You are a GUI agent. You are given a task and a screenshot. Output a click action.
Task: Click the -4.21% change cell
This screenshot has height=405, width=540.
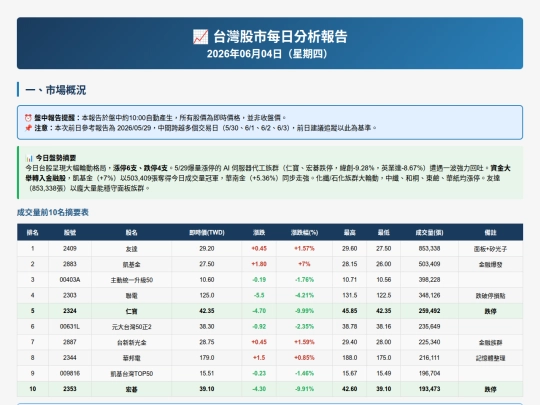[304, 295]
